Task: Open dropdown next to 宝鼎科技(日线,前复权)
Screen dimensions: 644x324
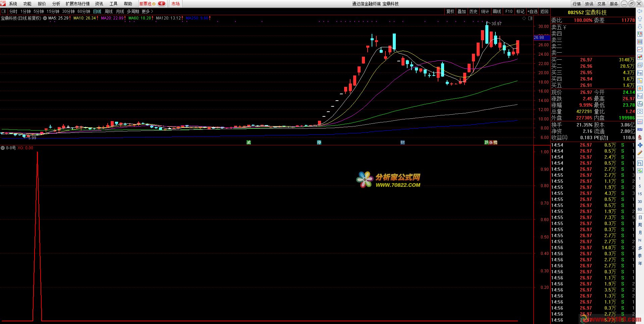Action: [45, 18]
